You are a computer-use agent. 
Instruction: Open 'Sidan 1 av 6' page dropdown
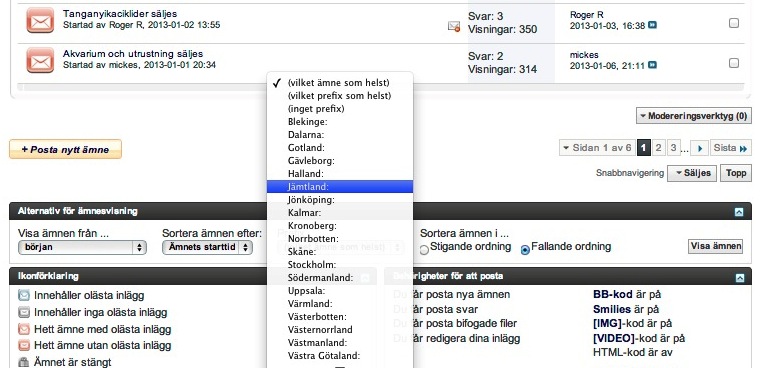pyautogui.click(x=597, y=148)
